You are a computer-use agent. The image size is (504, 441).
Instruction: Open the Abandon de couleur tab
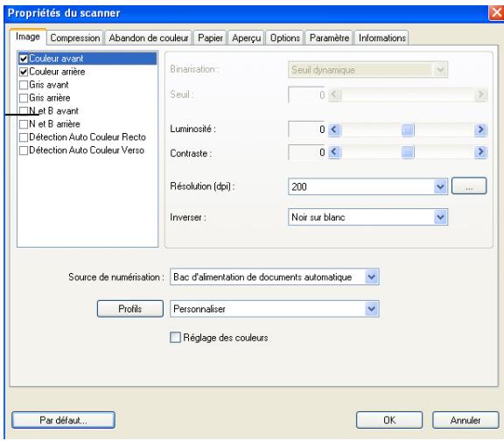click(x=149, y=38)
